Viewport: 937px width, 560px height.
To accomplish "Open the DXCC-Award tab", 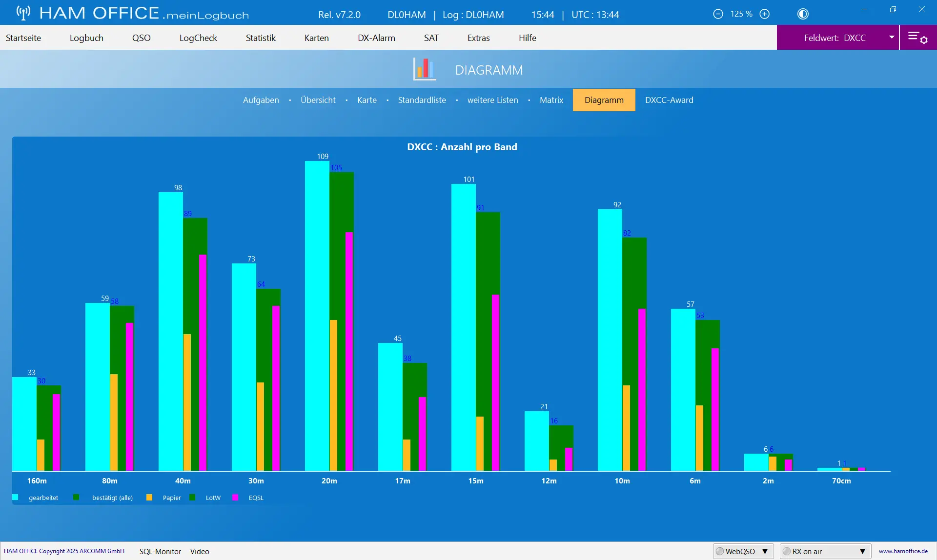I will (x=669, y=100).
